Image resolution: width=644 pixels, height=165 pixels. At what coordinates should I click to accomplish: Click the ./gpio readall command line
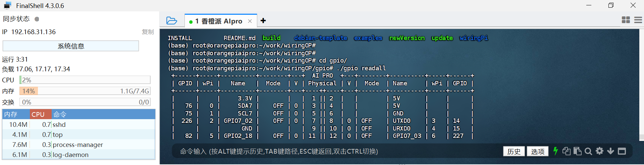coord(361,68)
